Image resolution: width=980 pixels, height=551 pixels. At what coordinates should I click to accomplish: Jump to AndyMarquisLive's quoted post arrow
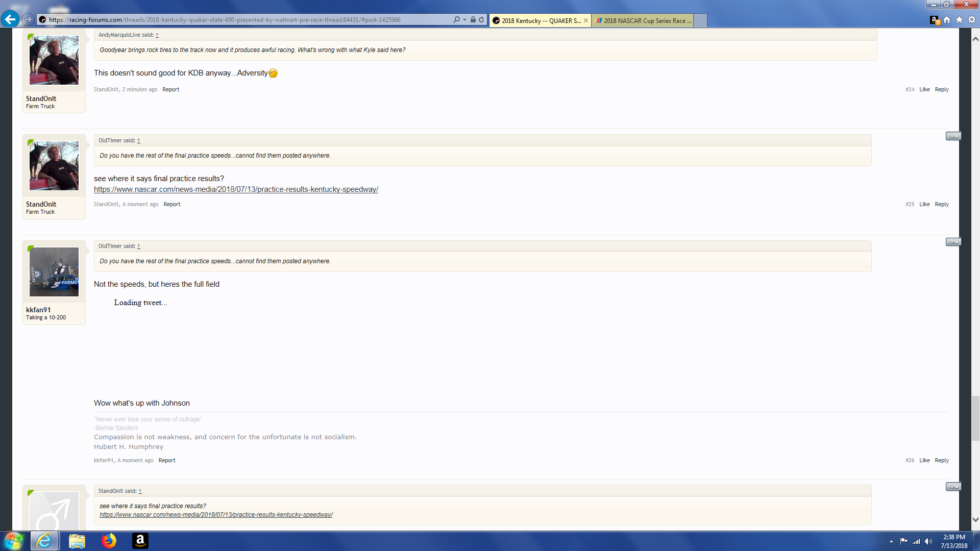[x=157, y=35]
